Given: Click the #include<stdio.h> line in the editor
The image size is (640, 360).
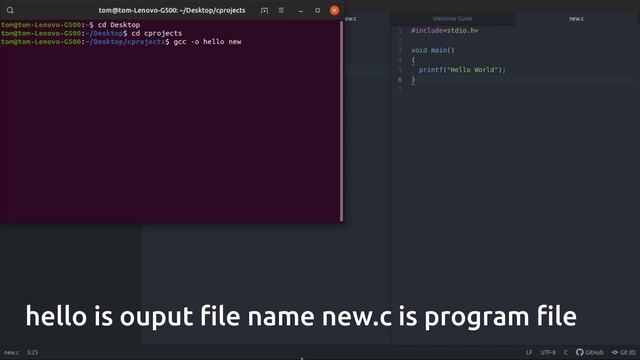Looking at the screenshot, I should pyautogui.click(x=444, y=31).
